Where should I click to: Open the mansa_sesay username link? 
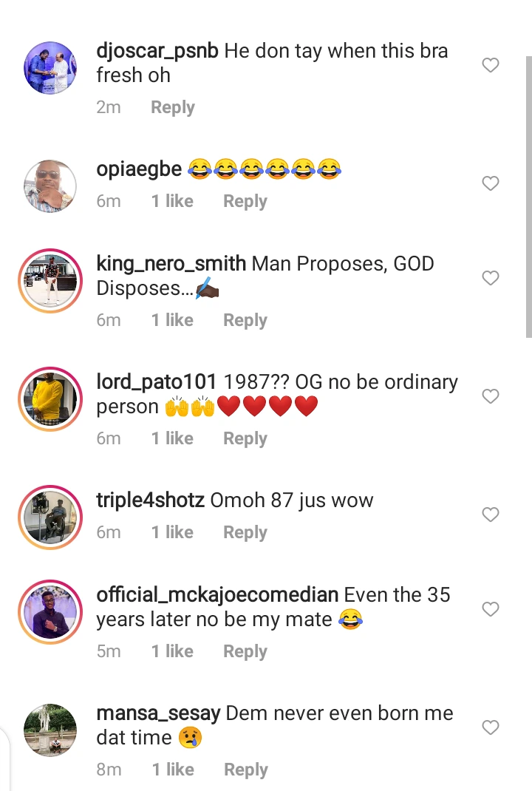[x=158, y=713]
